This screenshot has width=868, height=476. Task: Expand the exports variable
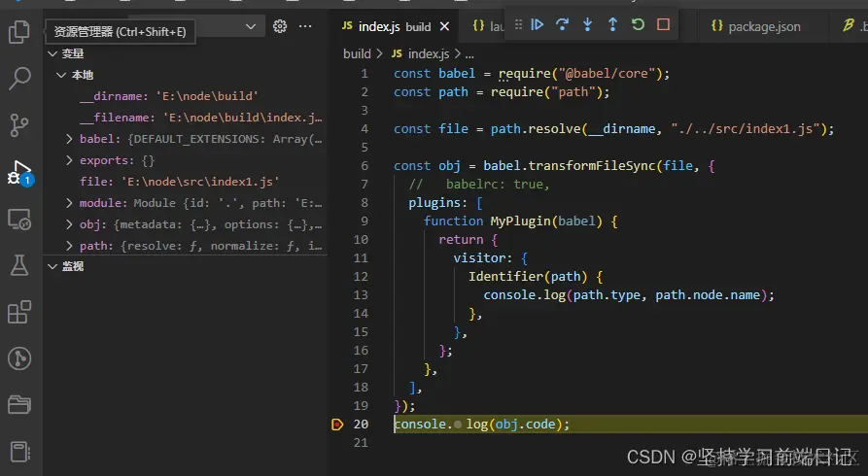click(69, 160)
